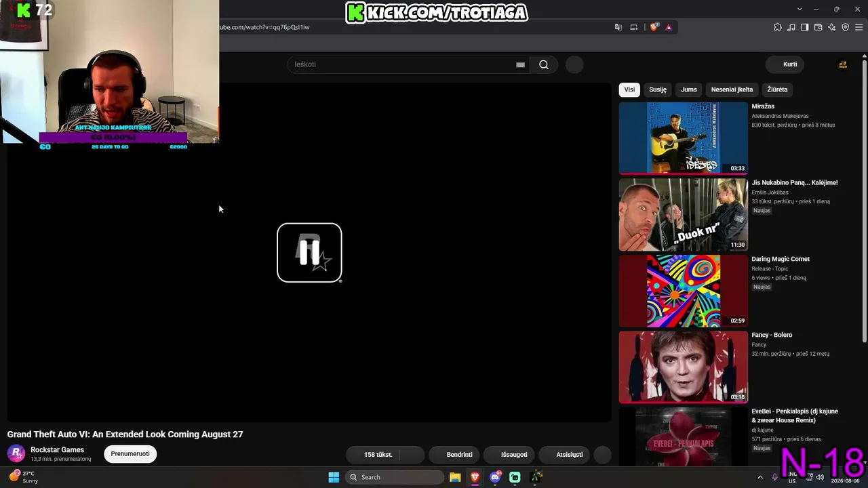Viewport: 868px width, 488px height.
Task: Click the Daring Magic Comet title
Action: pyautogui.click(x=781, y=259)
